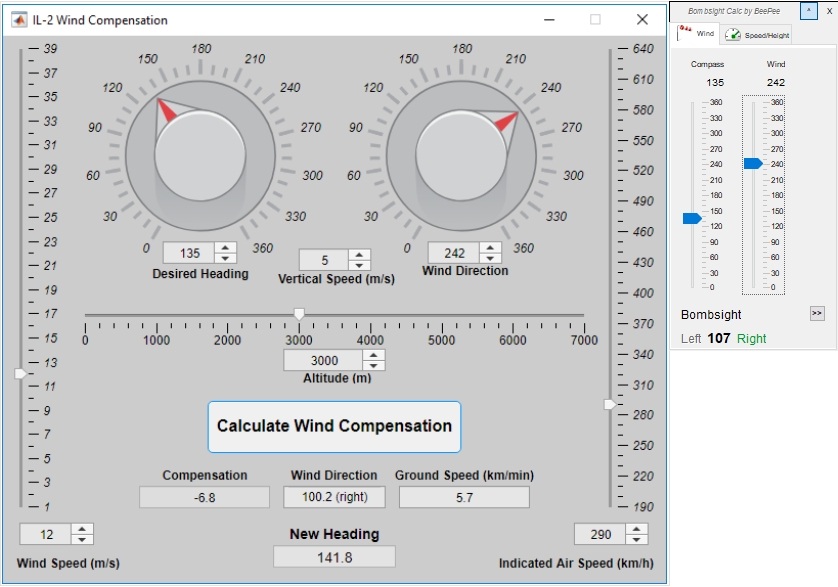Click the 400 tick on air speed scale
Image resolution: width=838 pixels, height=587 pixels.
click(x=643, y=293)
